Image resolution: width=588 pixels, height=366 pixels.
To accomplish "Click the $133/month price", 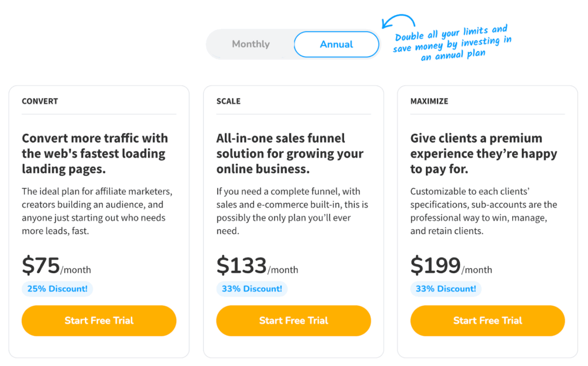I will 257,267.
